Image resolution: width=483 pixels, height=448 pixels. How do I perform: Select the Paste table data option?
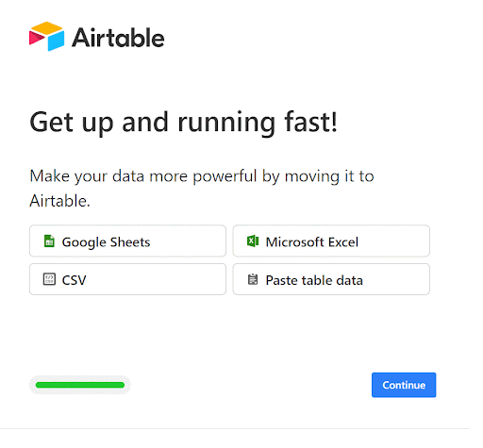331,279
